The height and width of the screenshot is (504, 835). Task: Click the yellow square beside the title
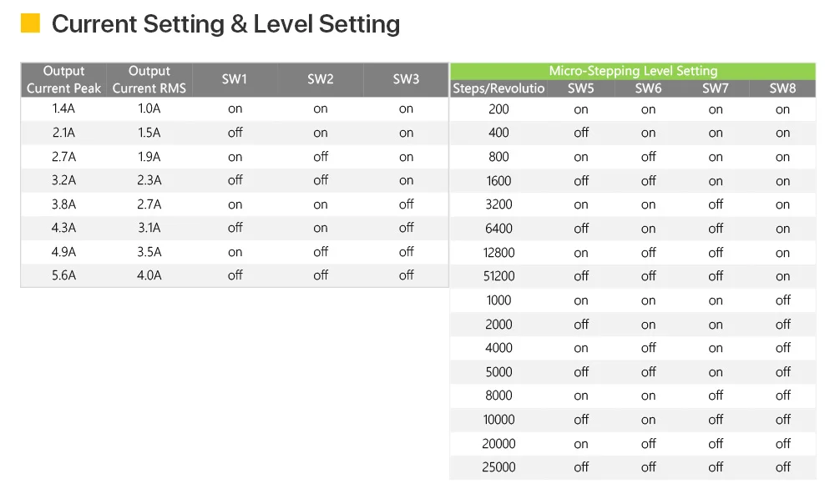[x=30, y=23]
